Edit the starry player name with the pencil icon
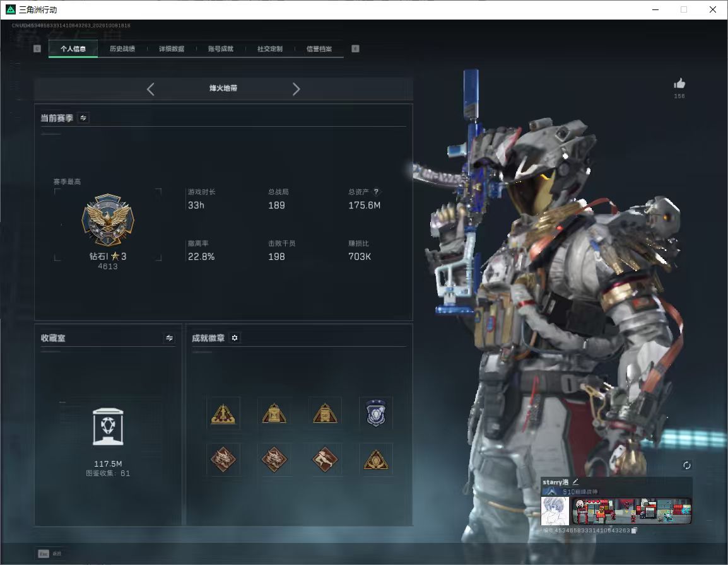The width and height of the screenshot is (728, 565). point(575,482)
